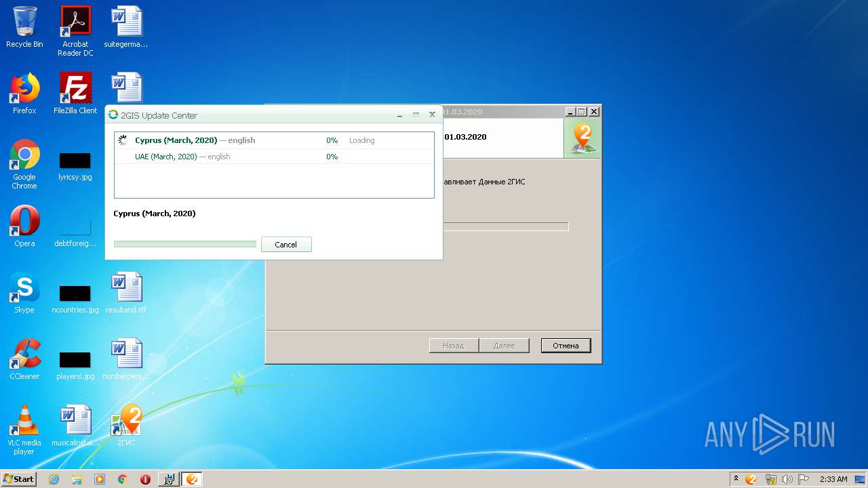
Task: Cancel the 2GIS Update Center download
Action: (285, 245)
